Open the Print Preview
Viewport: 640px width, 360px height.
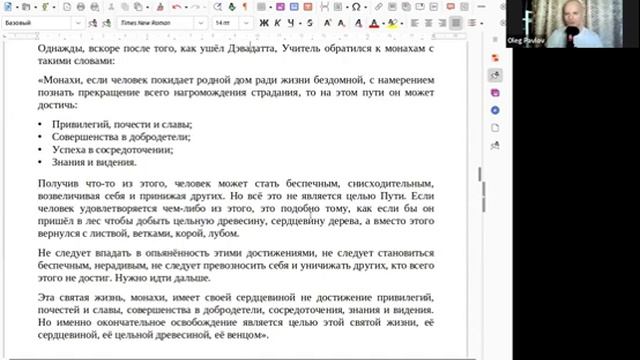pos(95,7)
